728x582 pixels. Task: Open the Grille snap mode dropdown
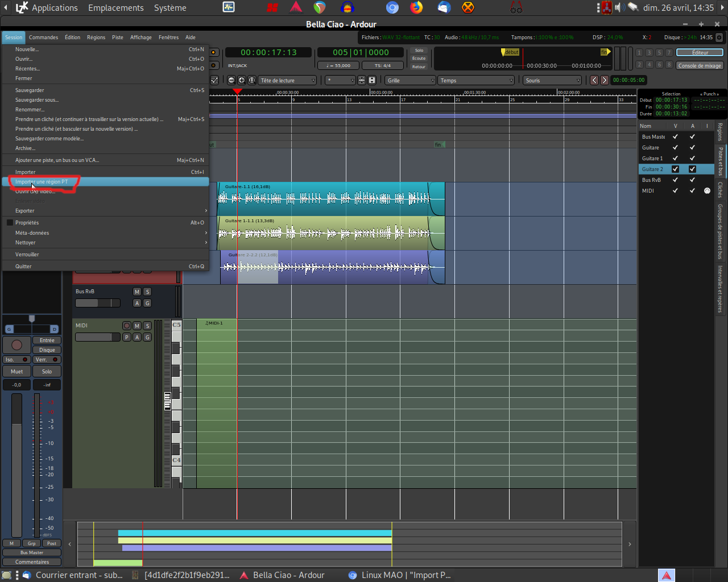coord(410,80)
